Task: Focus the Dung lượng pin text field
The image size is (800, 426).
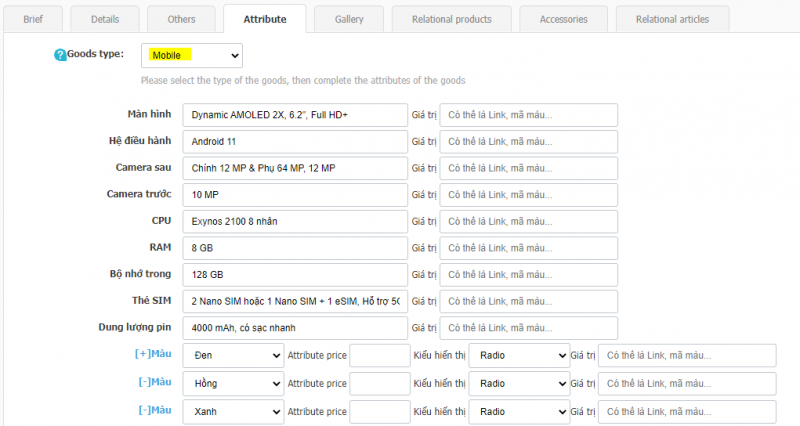Action: tap(296, 327)
